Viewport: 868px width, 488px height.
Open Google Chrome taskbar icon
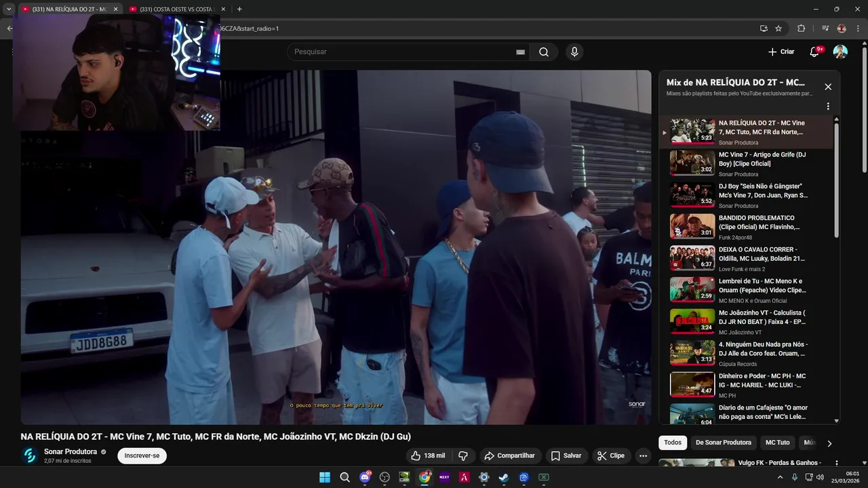tap(425, 477)
